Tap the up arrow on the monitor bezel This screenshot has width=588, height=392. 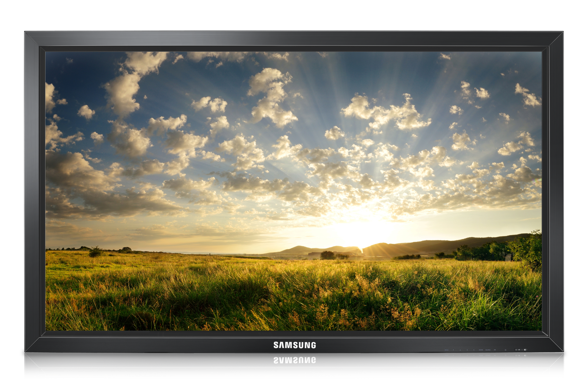pos(460,350)
